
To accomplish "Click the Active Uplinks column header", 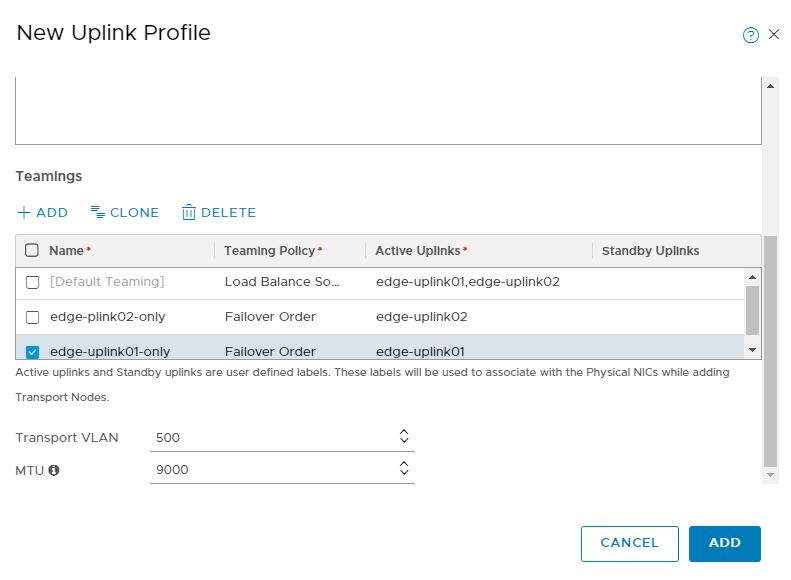I will click(421, 251).
